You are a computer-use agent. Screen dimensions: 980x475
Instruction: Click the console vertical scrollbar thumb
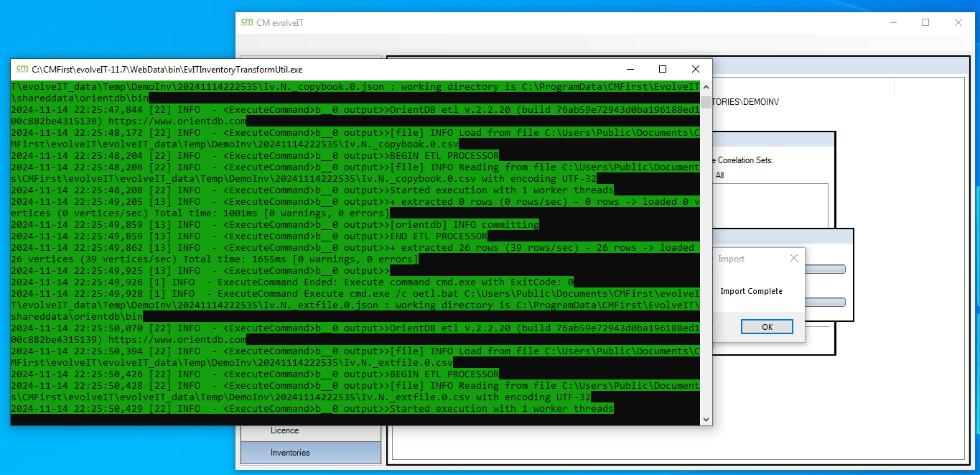click(706, 101)
